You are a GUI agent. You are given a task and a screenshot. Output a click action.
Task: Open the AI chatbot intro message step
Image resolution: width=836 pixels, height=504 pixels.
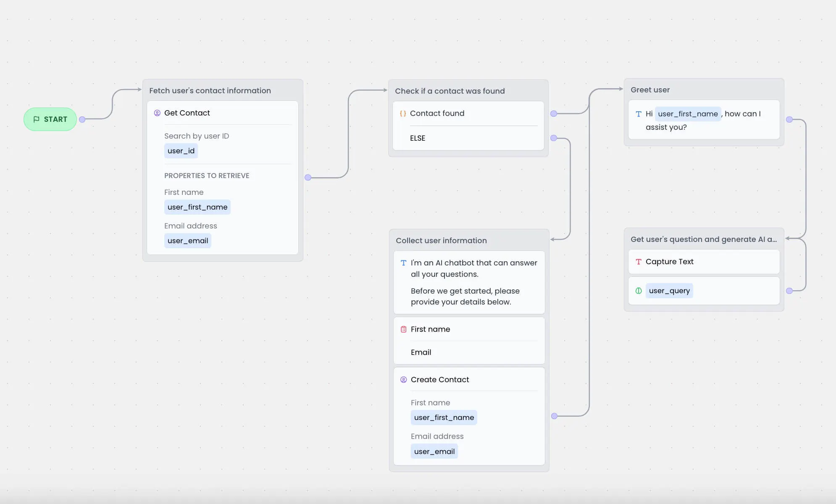469,282
